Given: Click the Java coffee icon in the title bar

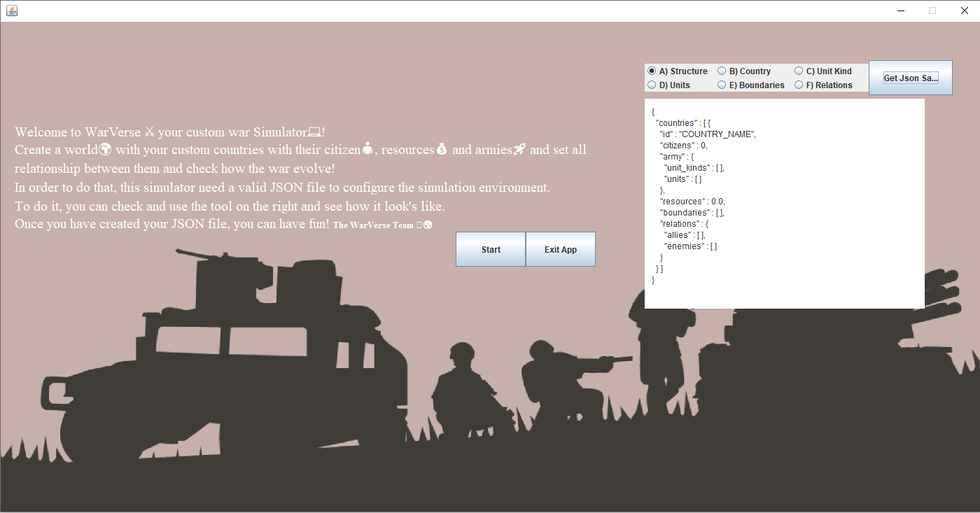Looking at the screenshot, I should (x=10, y=10).
